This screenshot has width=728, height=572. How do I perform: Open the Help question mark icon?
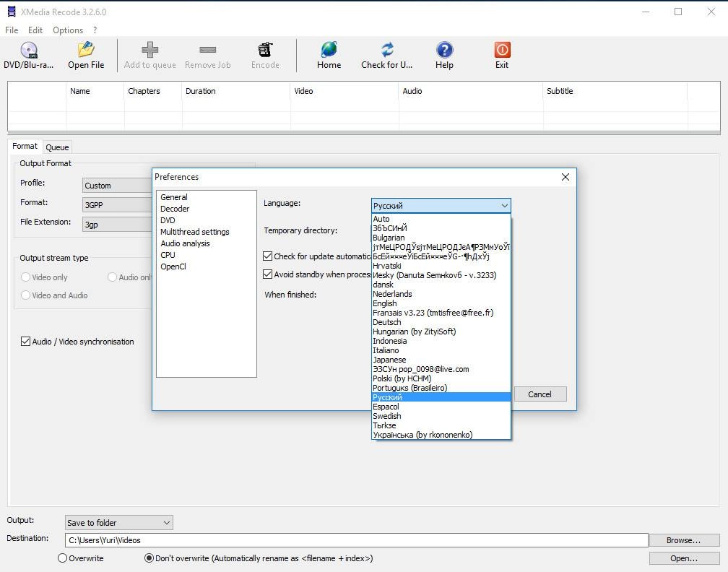tap(444, 50)
